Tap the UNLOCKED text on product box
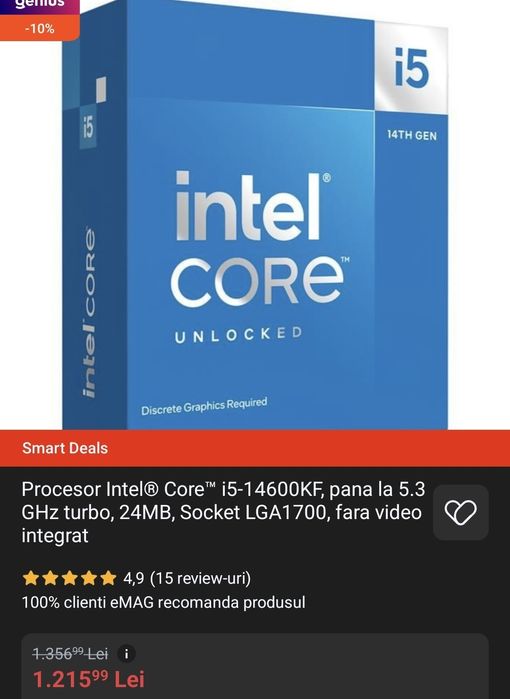 (x=238, y=335)
